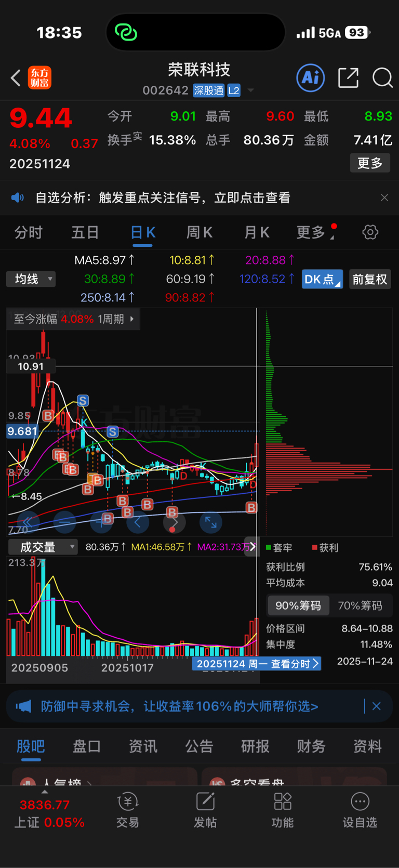Switch to 周K tab
The image size is (399, 868).
199,232
